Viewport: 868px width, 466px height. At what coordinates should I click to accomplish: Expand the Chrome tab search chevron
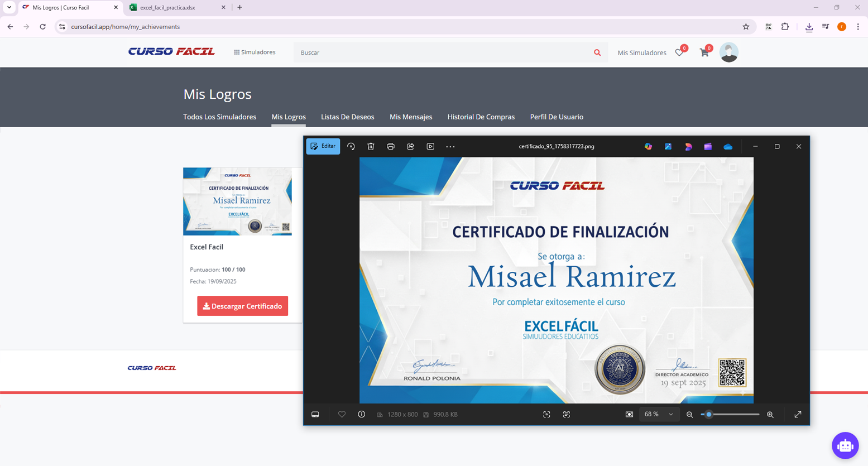point(9,7)
